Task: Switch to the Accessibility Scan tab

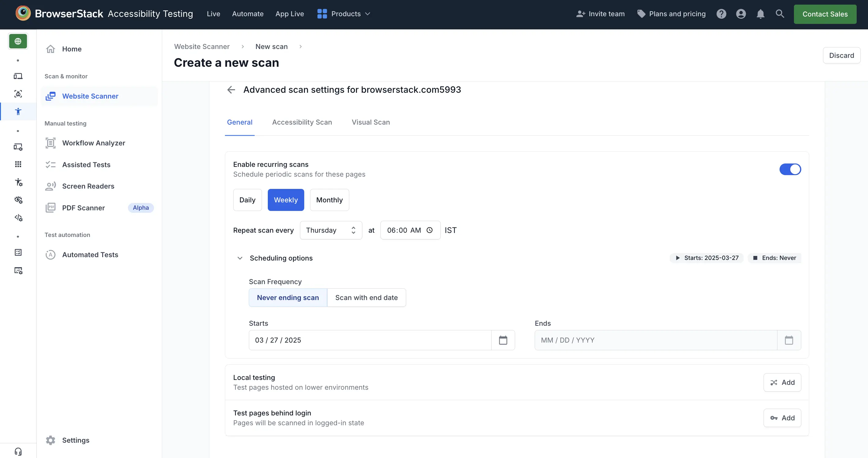Action: click(x=302, y=122)
